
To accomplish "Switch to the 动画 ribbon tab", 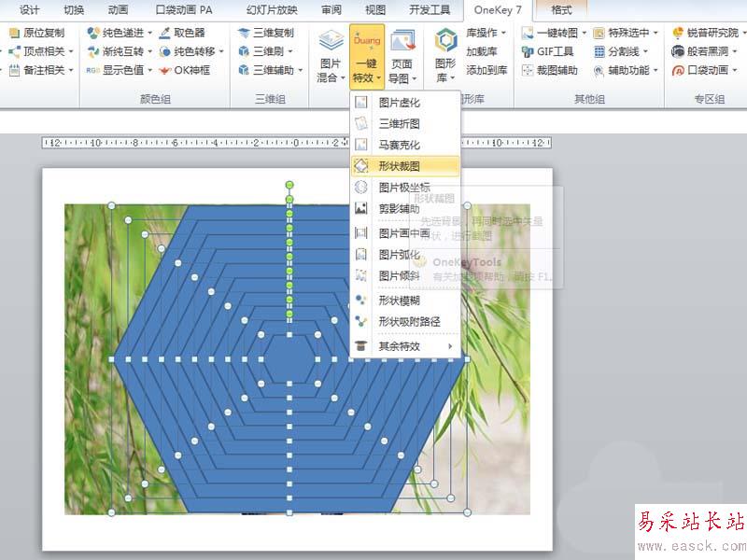I will [118, 9].
